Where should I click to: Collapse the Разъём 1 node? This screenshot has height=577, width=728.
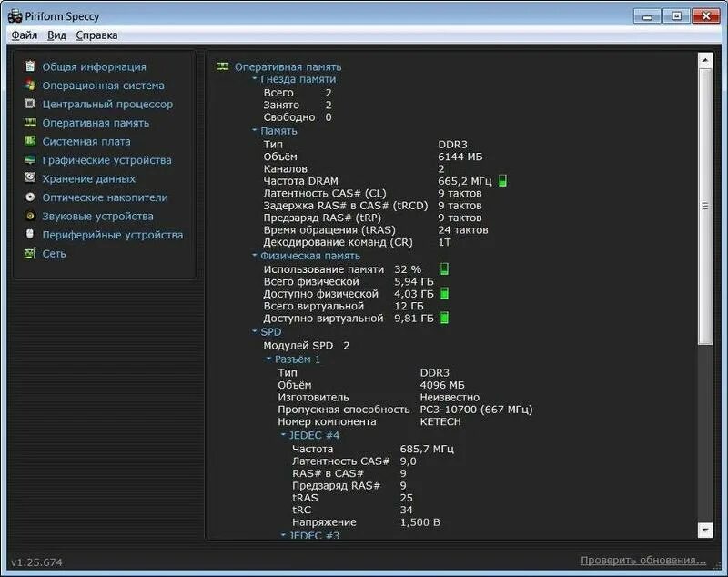coord(268,359)
